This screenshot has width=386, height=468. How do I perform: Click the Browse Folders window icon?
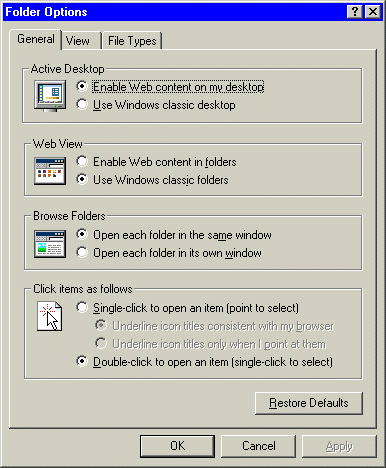[50, 244]
